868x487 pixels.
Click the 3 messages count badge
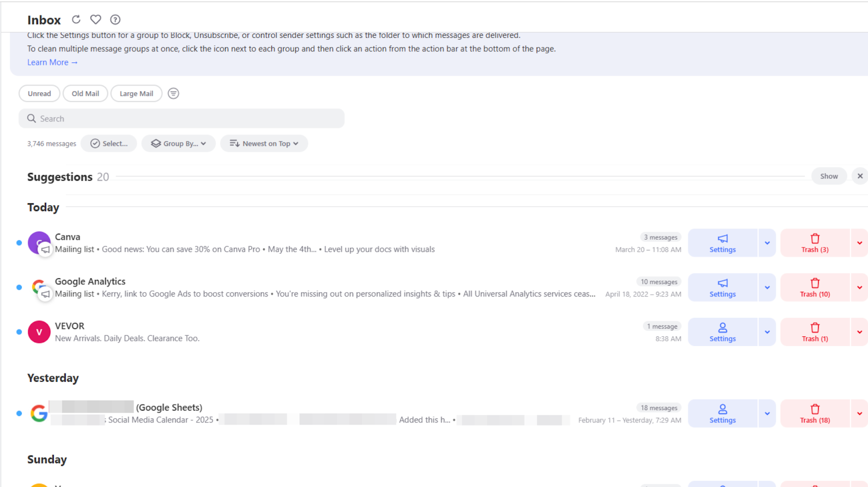(x=660, y=237)
